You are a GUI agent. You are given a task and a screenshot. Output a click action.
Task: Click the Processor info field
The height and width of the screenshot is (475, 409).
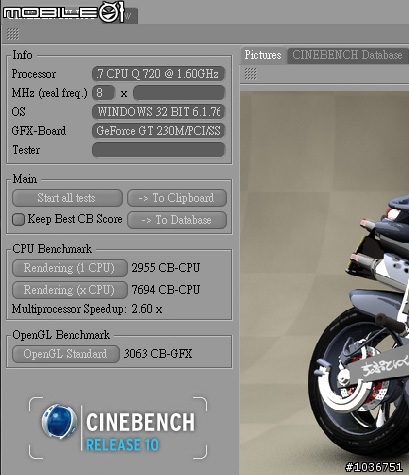158,74
